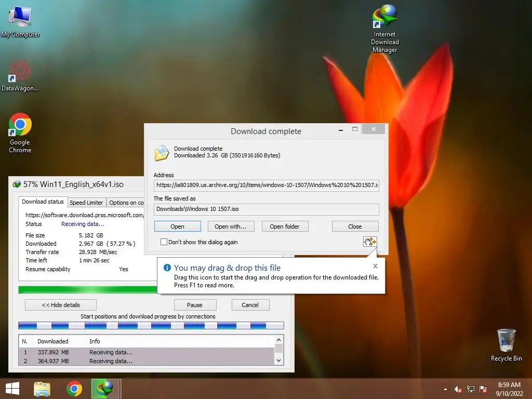This screenshot has width=532, height=399.
Task: Click the Transfer rate value 28.928 MB/sec
Action: click(x=98, y=252)
